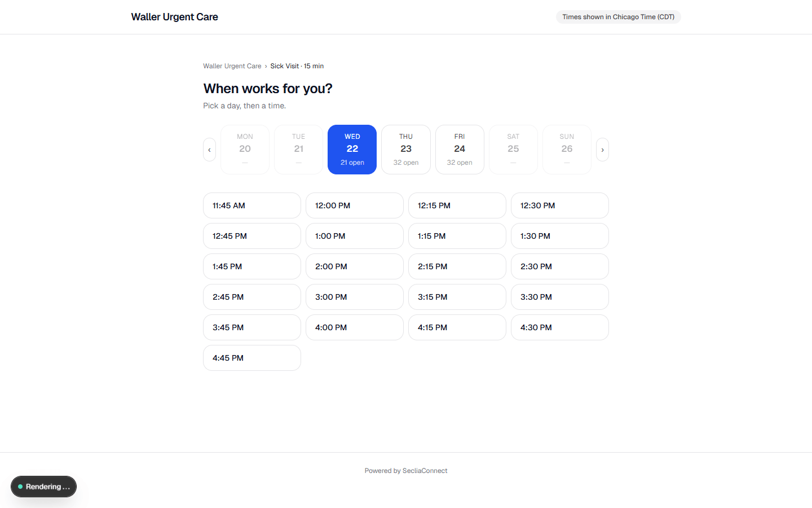Advance to next week using right chevron

coord(602,149)
